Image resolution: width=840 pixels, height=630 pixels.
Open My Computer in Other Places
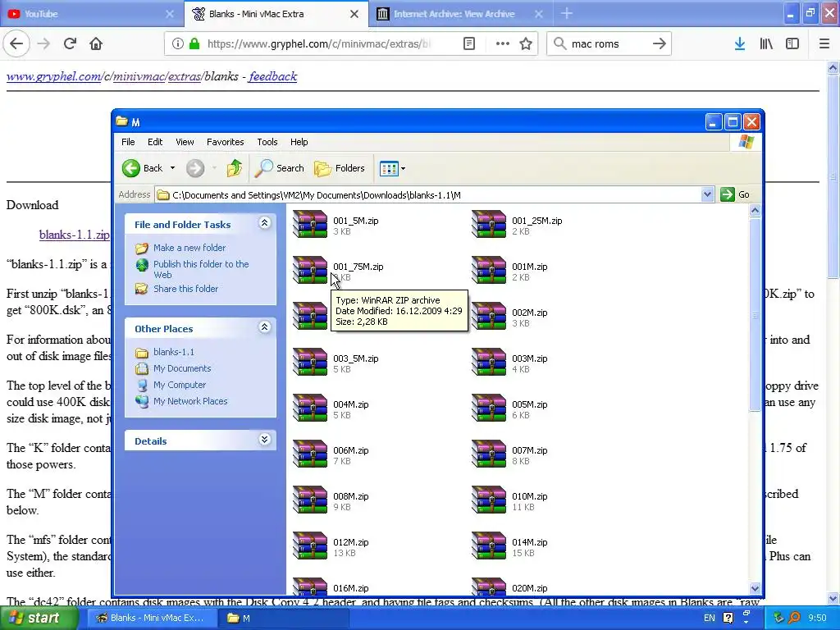click(180, 385)
